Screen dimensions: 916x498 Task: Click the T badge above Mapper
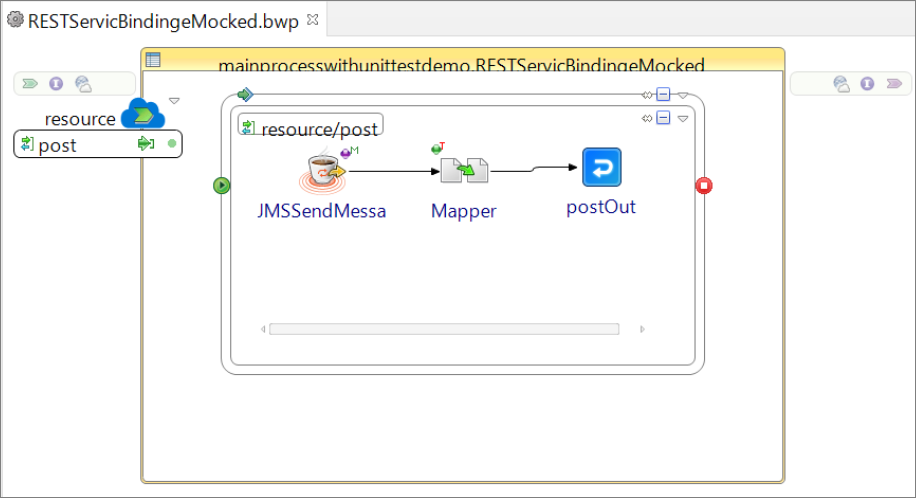click(x=438, y=148)
